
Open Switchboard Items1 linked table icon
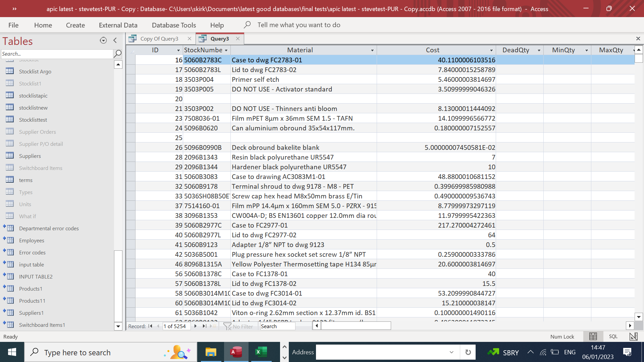(9, 324)
